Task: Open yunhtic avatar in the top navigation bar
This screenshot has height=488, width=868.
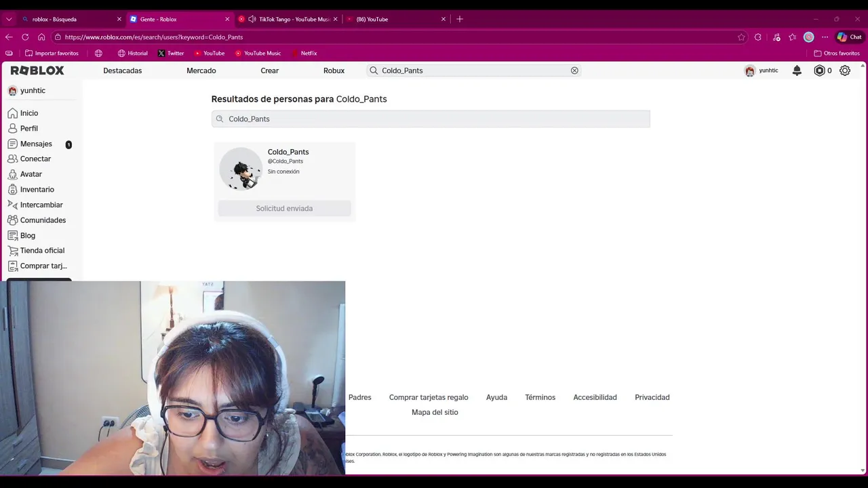Action: (749, 70)
